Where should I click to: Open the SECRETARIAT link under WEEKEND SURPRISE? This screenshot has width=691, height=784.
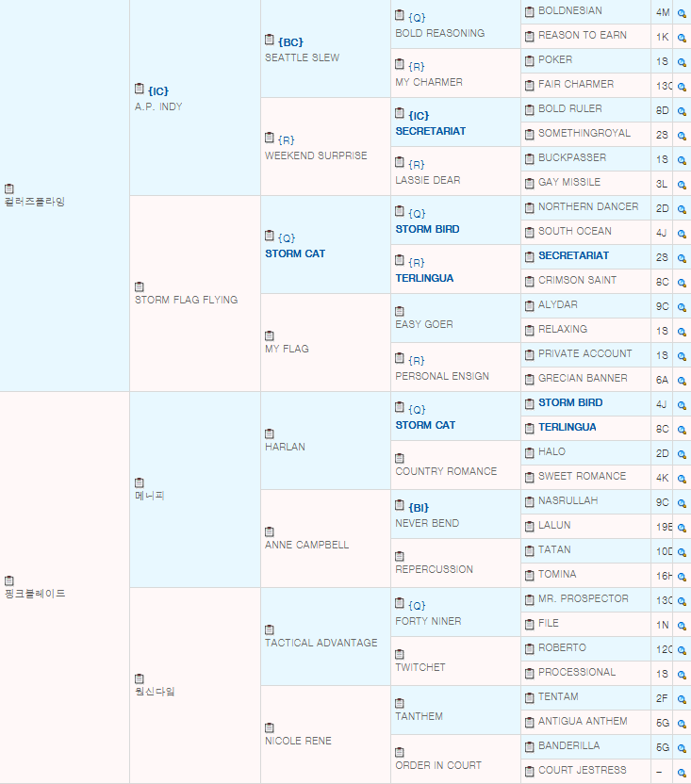(430, 131)
